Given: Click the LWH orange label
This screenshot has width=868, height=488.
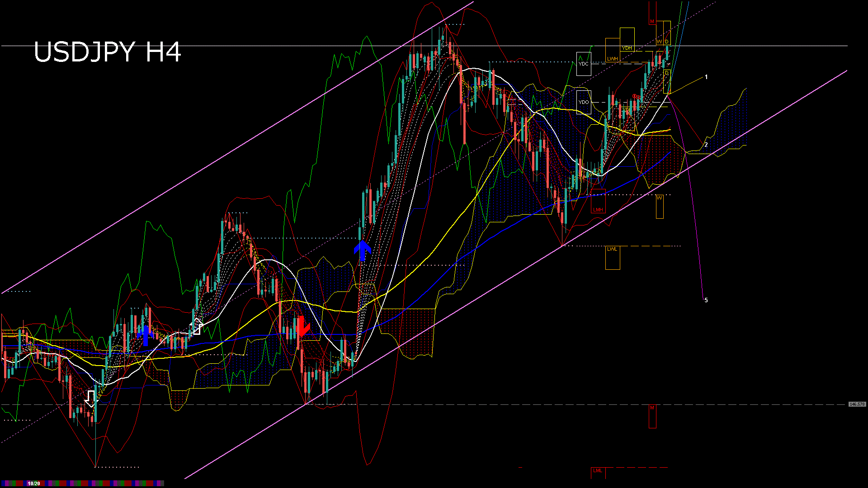Looking at the screenshot, I should [x=612, y=59].
